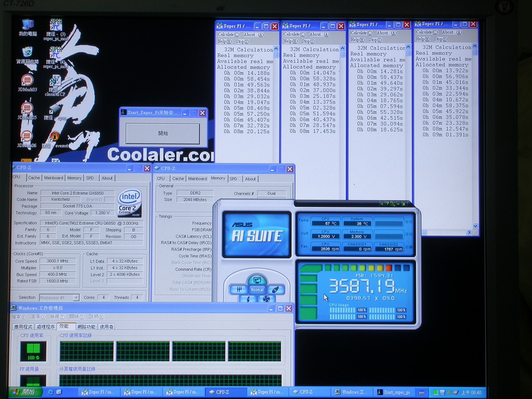Viewport: 532px width, 399px height.
Task: Click fourth Super PI horizontal scrollbar
Action: pos(446,232)
